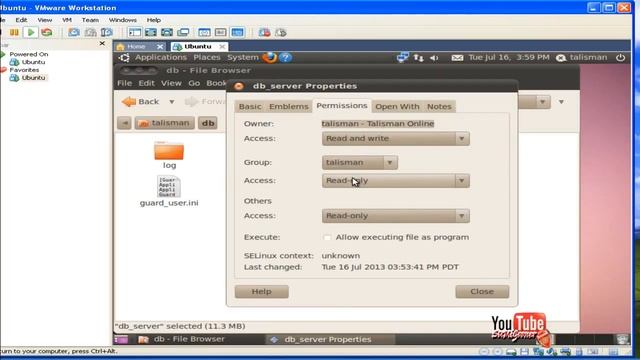Click the highlighted appliance view toolbar icon
The image size is (640, 360).
238,32
